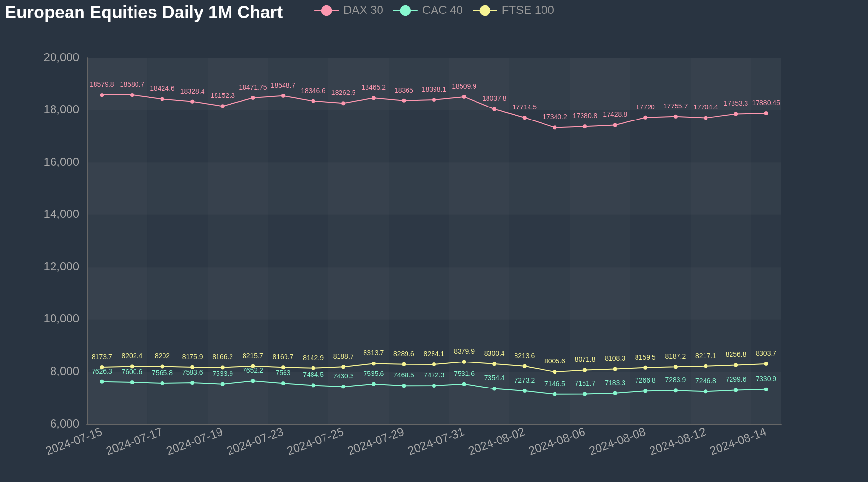Select the chart title European Equities Daily 1M Chart
Viewport: 868px width, 482px height.
click(144, 13)
